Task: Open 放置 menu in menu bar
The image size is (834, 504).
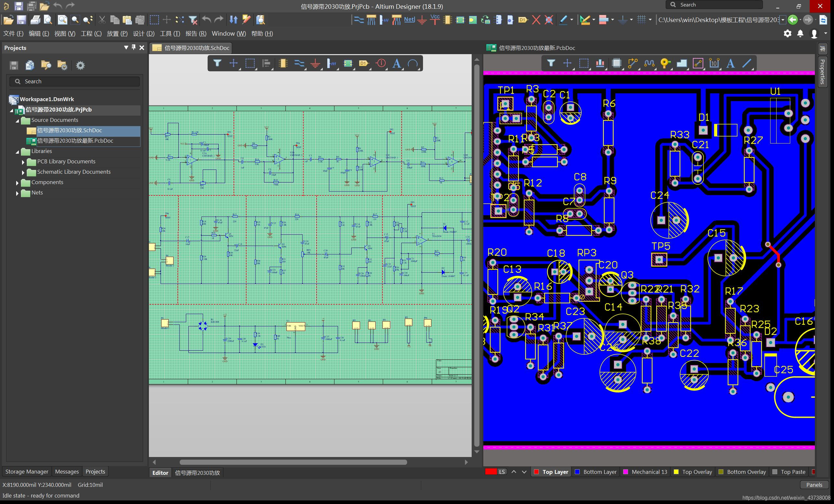Action: point(118,34)
